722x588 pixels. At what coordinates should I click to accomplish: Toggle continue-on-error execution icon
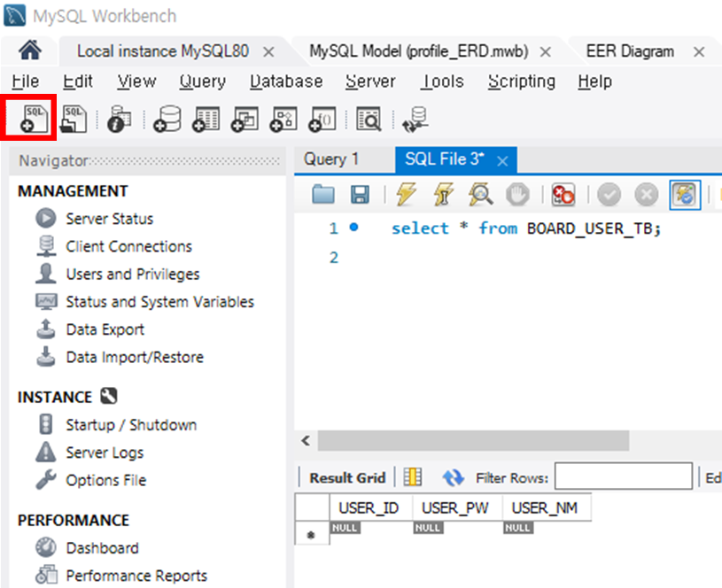563,194
